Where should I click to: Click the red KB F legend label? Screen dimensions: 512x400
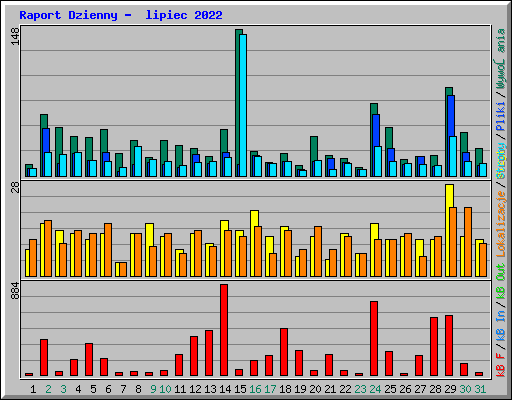[x=501, y=365]
